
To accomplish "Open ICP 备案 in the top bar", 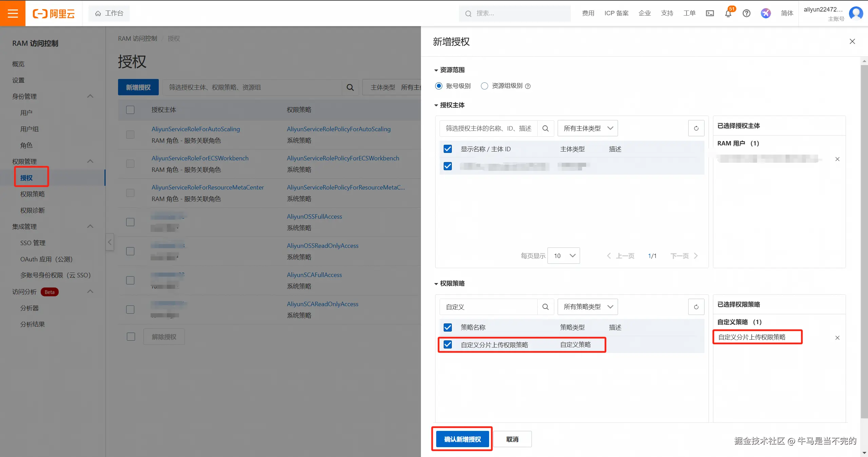I will [616, 13].
